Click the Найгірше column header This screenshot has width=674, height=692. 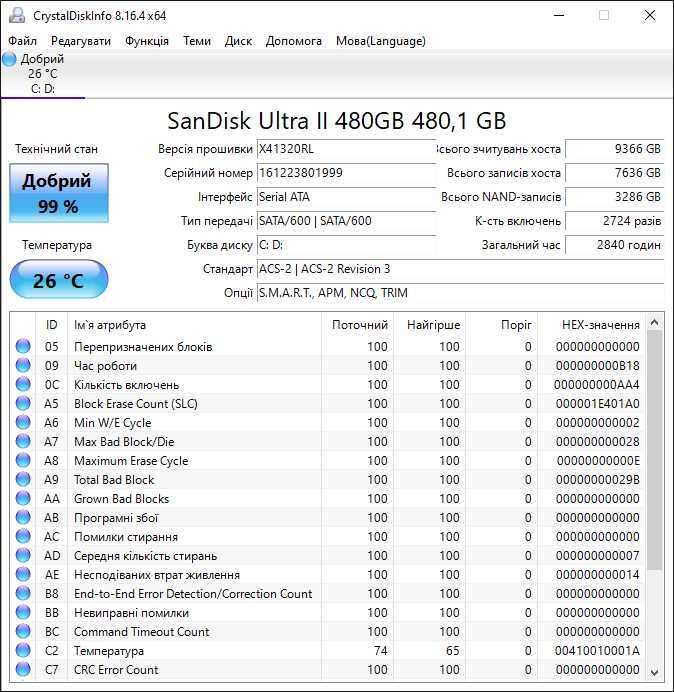(x=429, y=325)
